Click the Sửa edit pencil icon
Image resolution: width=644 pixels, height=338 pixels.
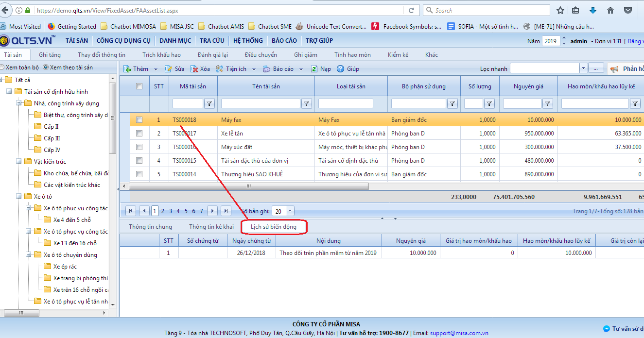[168, 69]
